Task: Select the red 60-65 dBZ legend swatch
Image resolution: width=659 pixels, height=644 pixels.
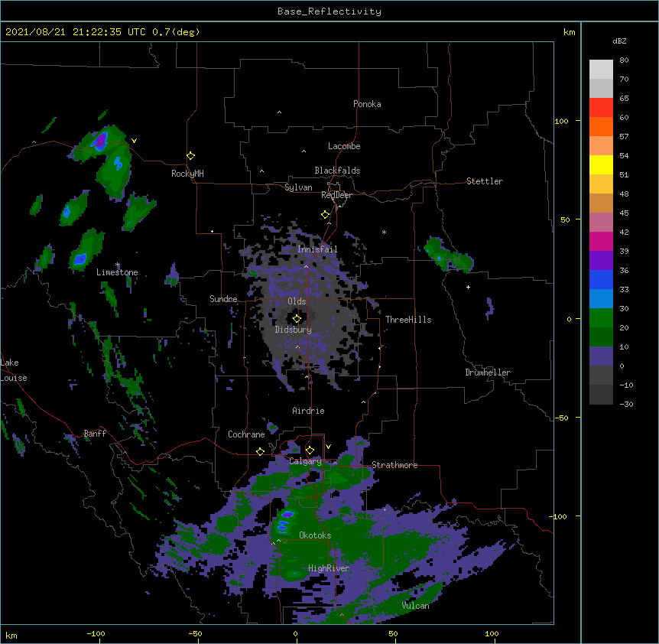Action: click(601, 108)
